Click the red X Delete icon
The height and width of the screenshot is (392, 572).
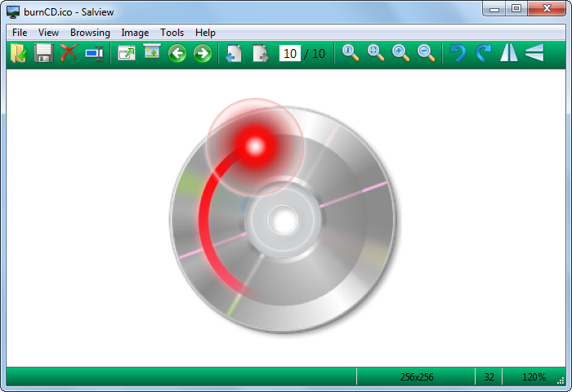tap(69, 53)
